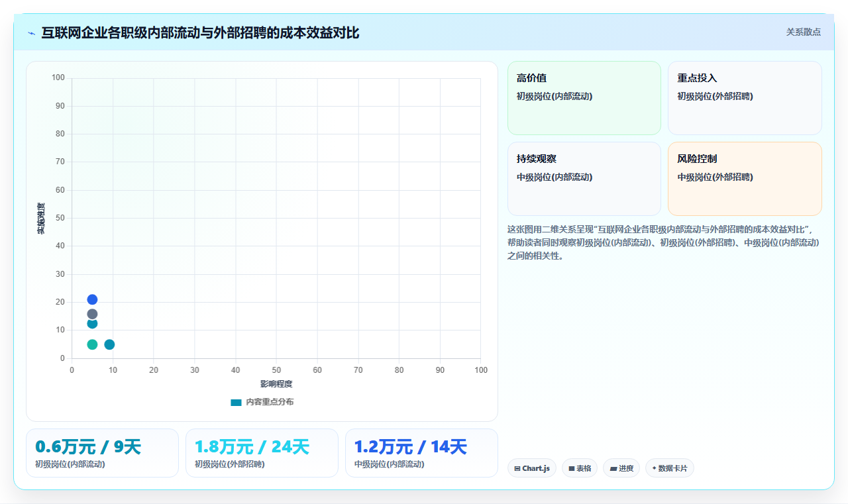Click the 表格 tag chip
Viewport: 848px width, 504px height.
coord(580,468)
